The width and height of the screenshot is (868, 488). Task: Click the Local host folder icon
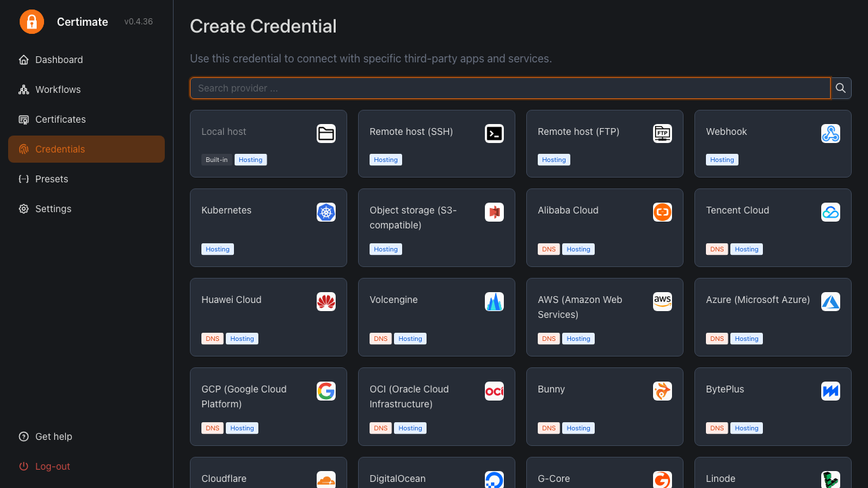tap(326, 134)
